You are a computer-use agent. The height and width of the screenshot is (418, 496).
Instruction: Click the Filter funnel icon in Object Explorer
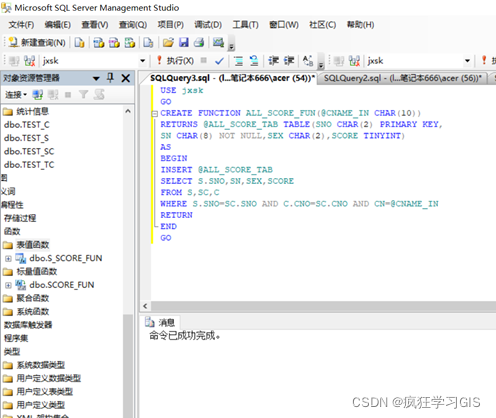pos(84,95)
